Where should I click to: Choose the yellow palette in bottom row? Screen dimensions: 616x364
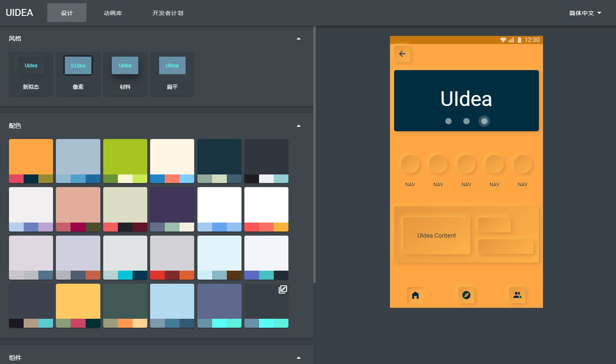78,306
